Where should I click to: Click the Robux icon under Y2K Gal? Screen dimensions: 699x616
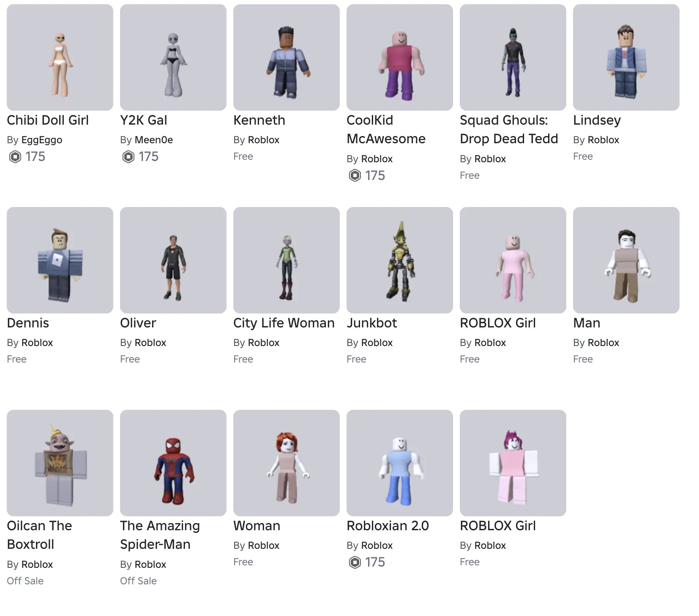128,157
